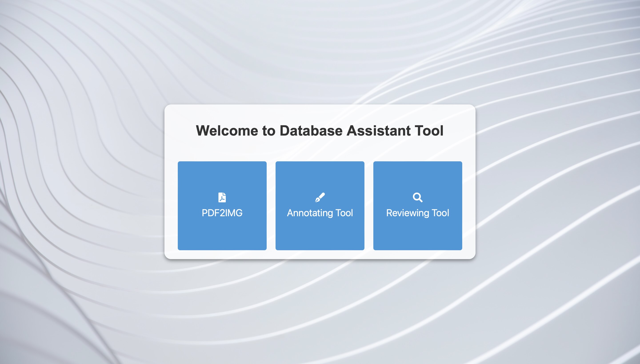Click the PDF2IMG text label
The width and height of the screenshot is (640, 364).
pyautogui.click(x=222, y=213)
